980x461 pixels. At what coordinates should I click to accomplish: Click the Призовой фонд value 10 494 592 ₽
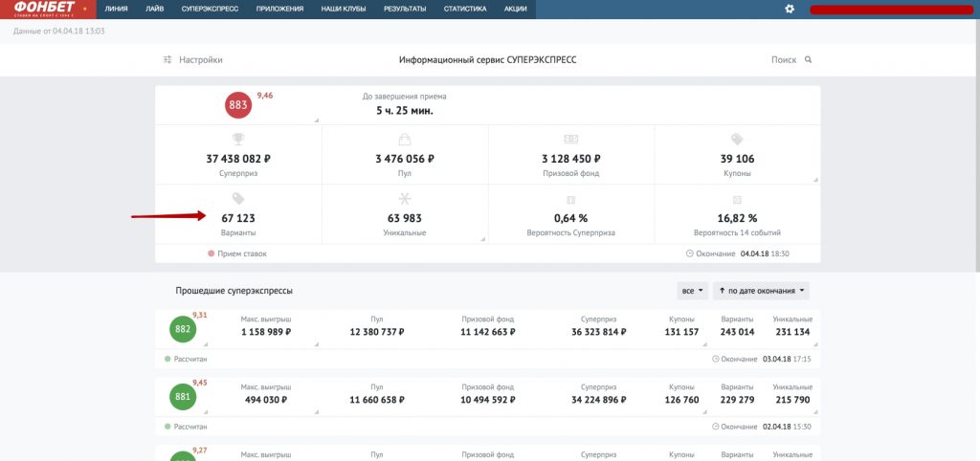click(x=487, y=400)
